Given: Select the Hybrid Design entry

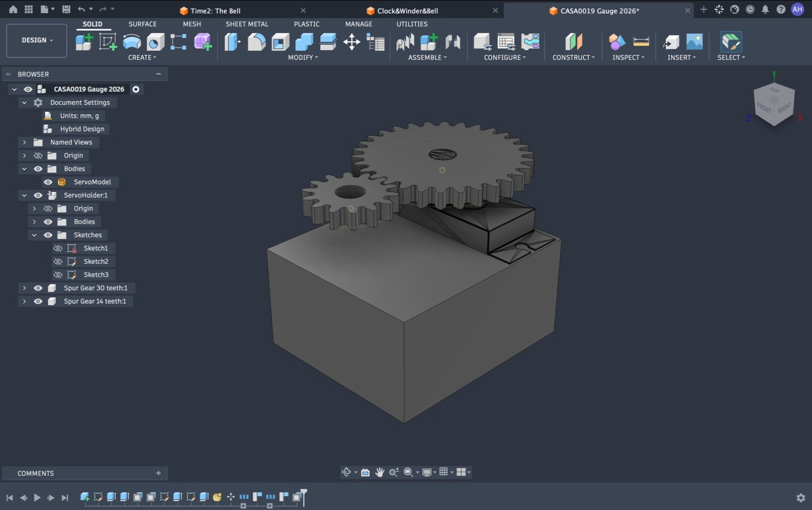Looking at the screenshot, I should [82, 129].
